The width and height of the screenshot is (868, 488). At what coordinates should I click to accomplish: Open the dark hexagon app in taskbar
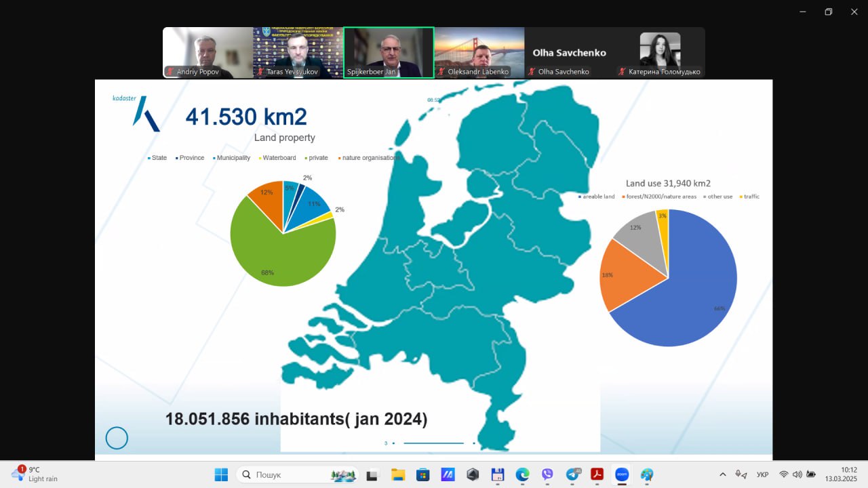[473, 474]
